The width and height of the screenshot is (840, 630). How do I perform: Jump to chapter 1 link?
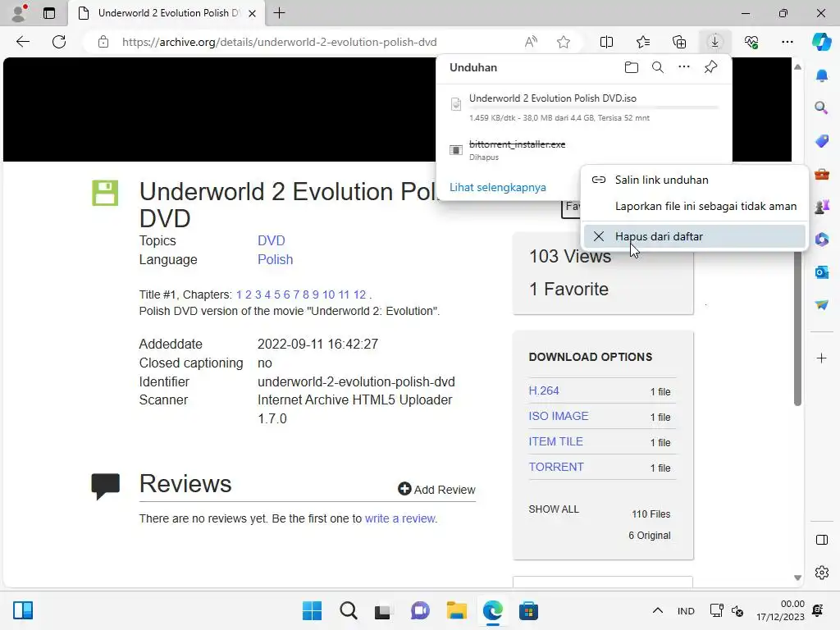tap(239, 294)
